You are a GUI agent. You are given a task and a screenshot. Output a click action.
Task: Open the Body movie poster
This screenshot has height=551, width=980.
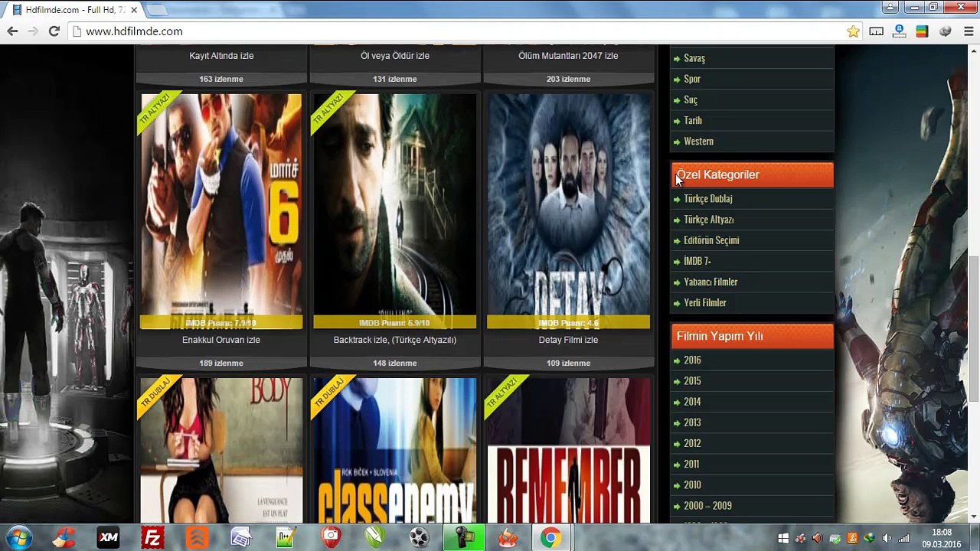coord(221,450)
